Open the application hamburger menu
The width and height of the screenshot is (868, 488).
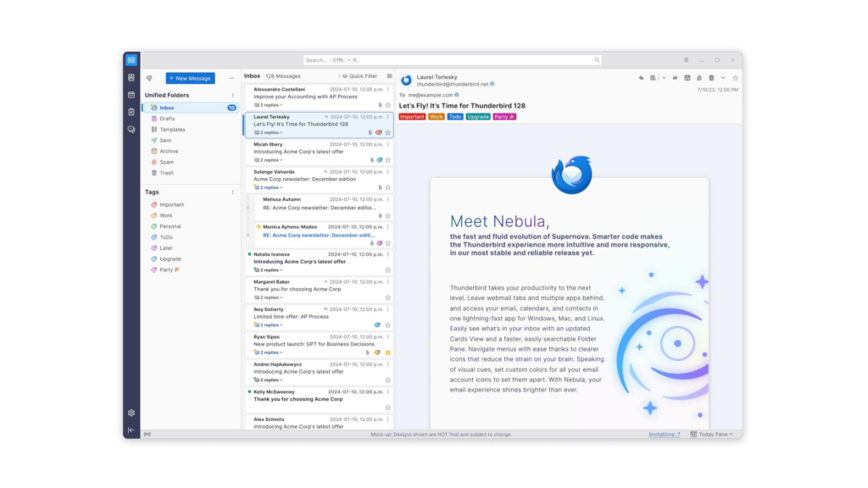click(686, 60)
